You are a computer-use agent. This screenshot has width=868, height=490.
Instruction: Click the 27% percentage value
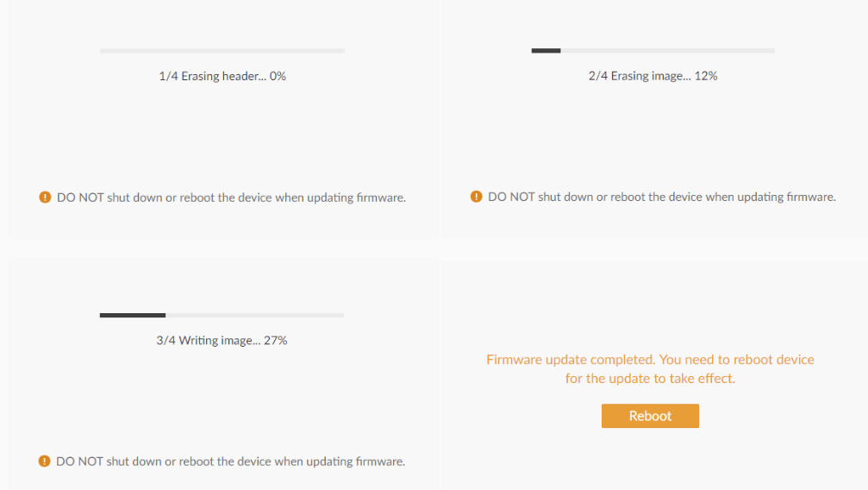pyautogui.click(x=275, y=341)
